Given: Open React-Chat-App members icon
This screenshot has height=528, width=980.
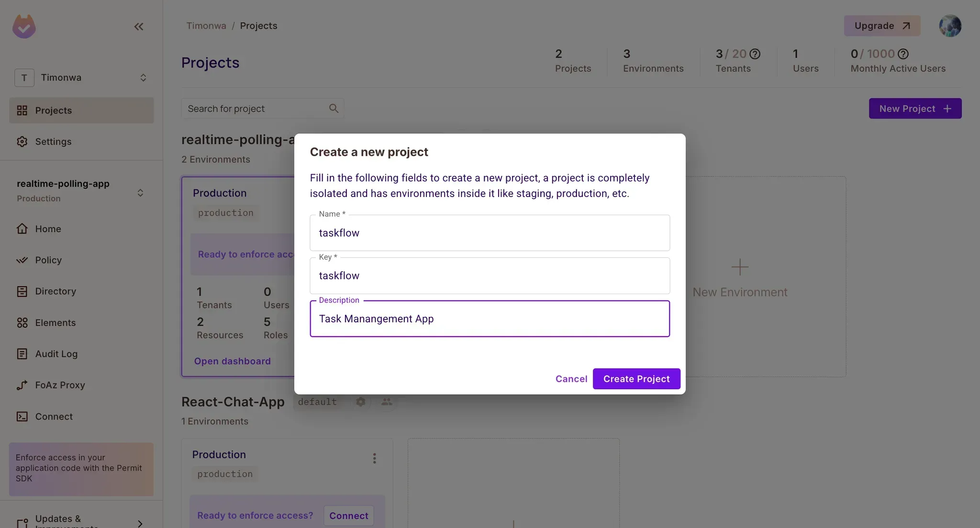Looking at the screenshot, I should point(387,402).
